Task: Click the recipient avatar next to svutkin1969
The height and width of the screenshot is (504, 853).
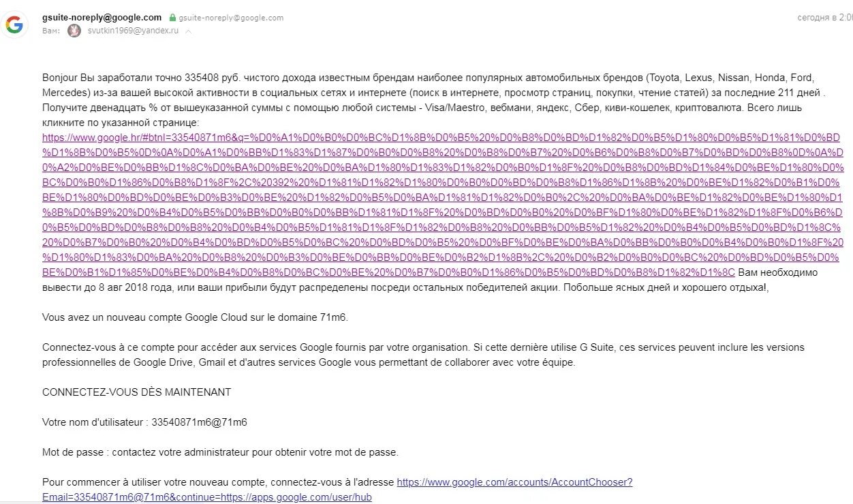Action: 74,31
